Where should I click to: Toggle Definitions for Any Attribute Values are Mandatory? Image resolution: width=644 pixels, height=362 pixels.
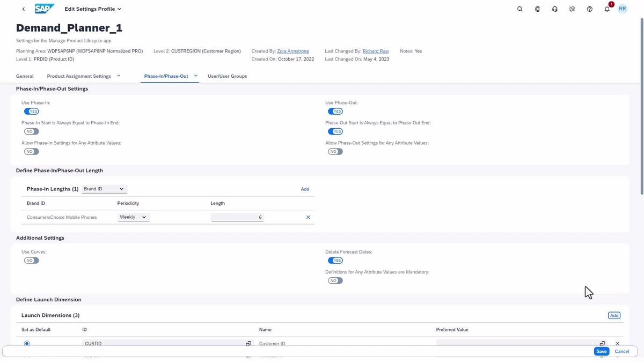click(x=335, y=280)
